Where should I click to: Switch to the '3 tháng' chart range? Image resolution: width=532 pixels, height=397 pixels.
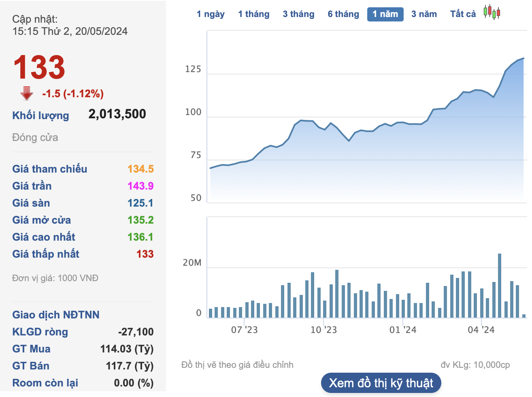tap(298, 14)
